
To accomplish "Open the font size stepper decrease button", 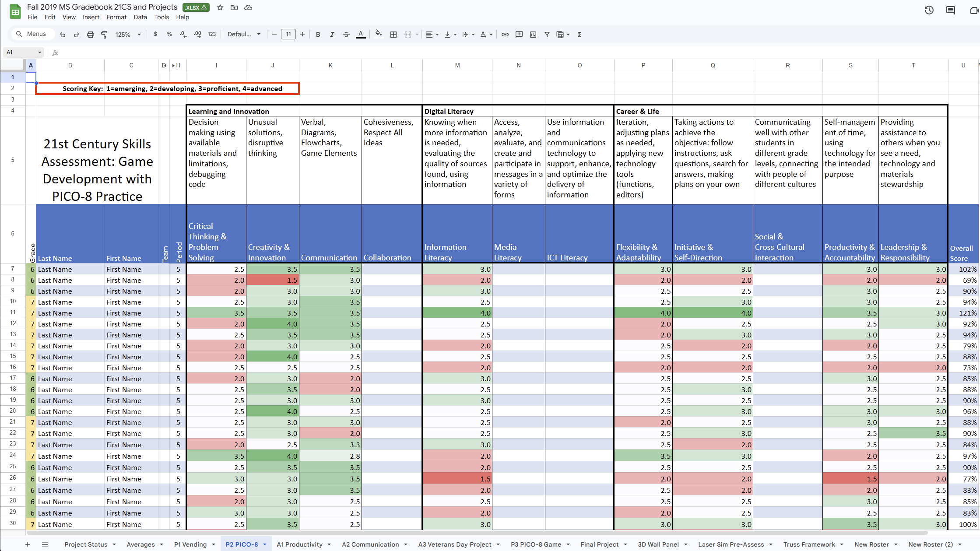I will (x=274, y=34).
